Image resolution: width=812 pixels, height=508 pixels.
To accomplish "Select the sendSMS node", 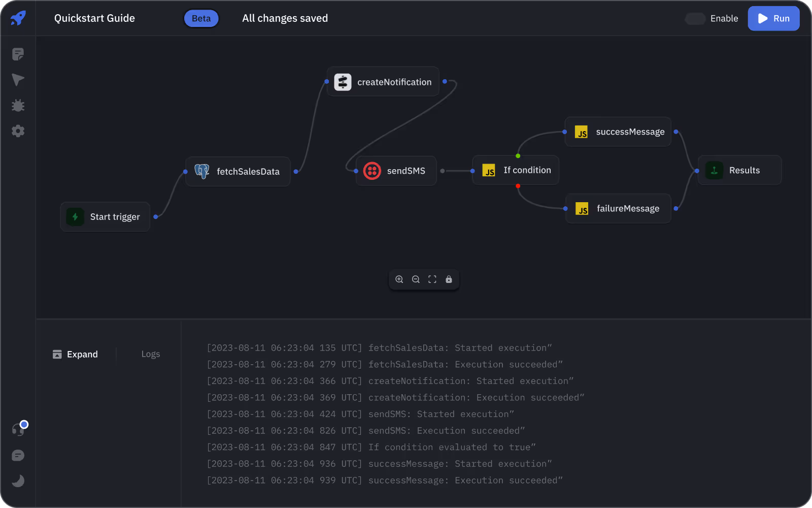I will point(396,171).
